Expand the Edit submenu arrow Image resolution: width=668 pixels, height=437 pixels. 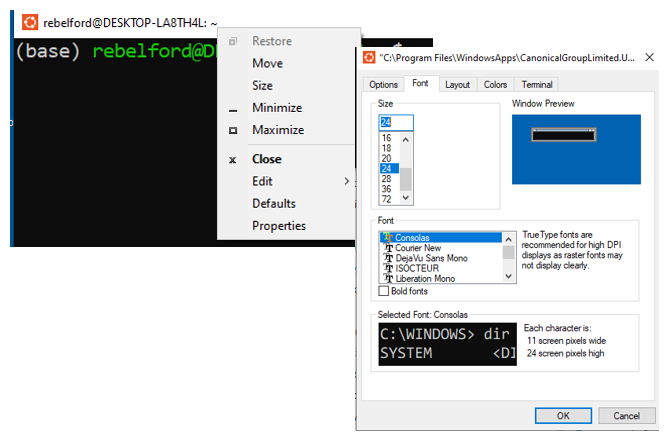coord(346,181)
